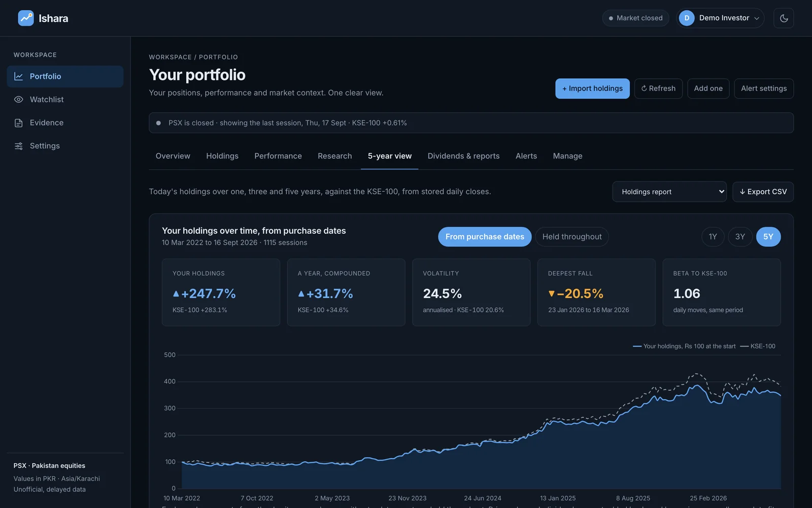Toggle dark mode moon icon
This screenshot has width=812, height=508.
click(784, 18)
